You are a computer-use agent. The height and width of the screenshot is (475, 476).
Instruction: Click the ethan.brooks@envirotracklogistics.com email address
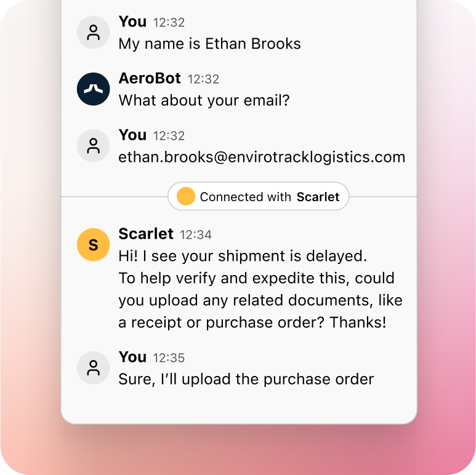coord(262,157)
